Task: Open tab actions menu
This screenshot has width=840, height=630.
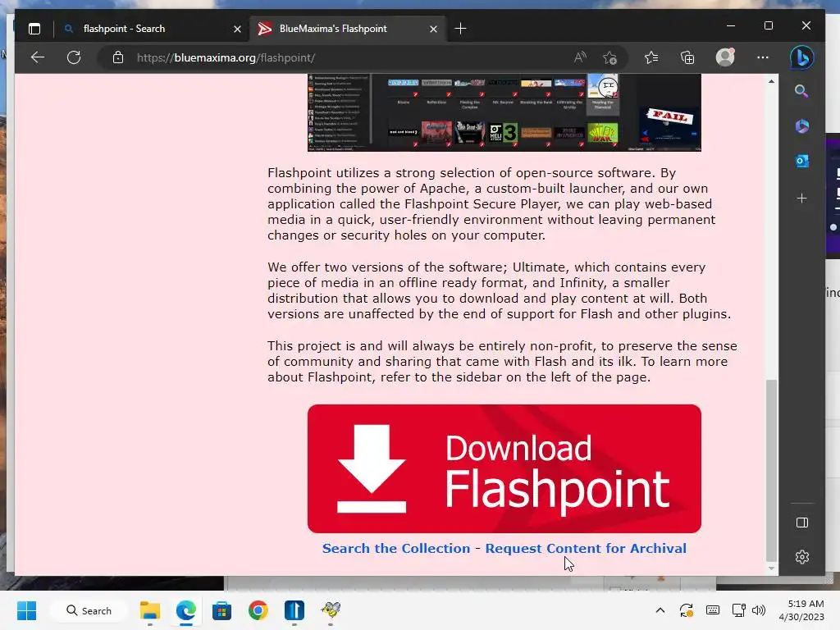Action: tap(34, 29)
